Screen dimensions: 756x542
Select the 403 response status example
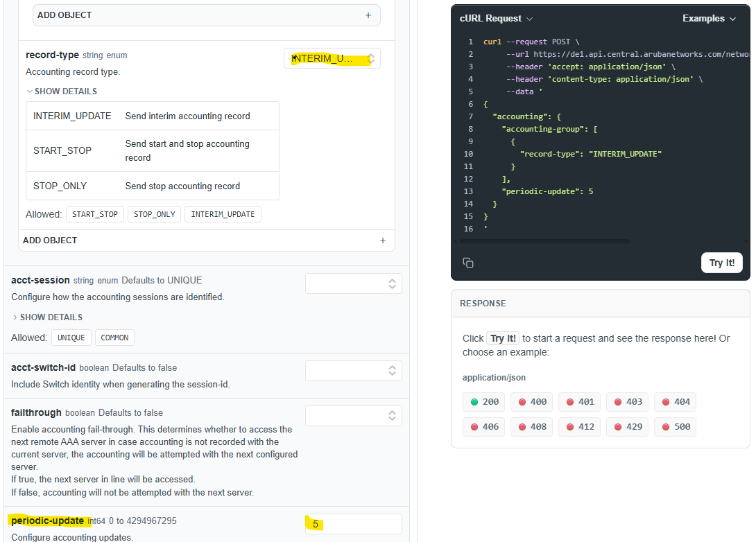(628, 402)
